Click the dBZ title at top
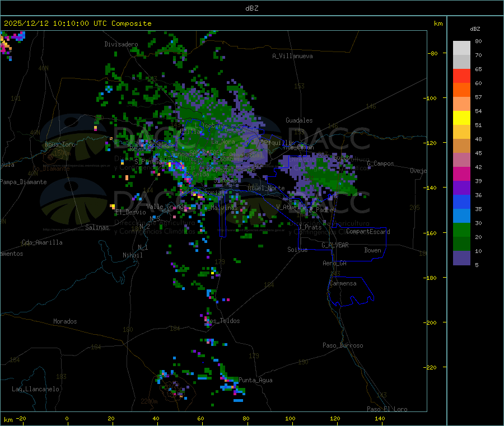The image size is (504, 426). [x=251, y=8]
